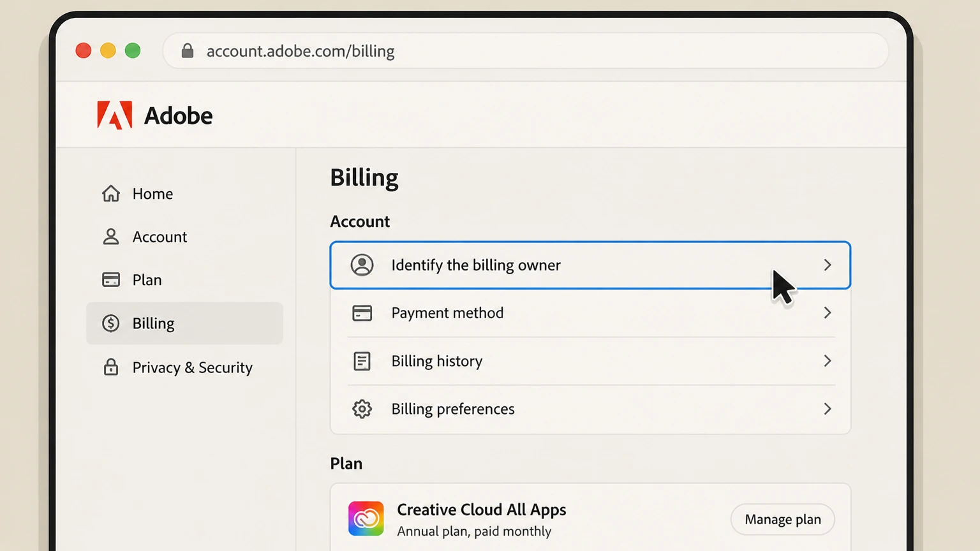Open the Payment method row

coord(590,312)
